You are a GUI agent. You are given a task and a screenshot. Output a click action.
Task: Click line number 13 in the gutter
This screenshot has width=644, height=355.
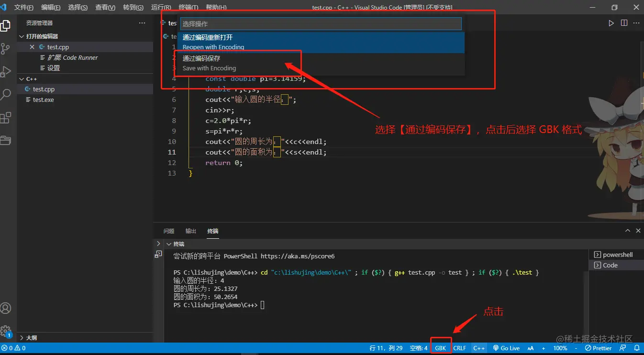point(172,173)
